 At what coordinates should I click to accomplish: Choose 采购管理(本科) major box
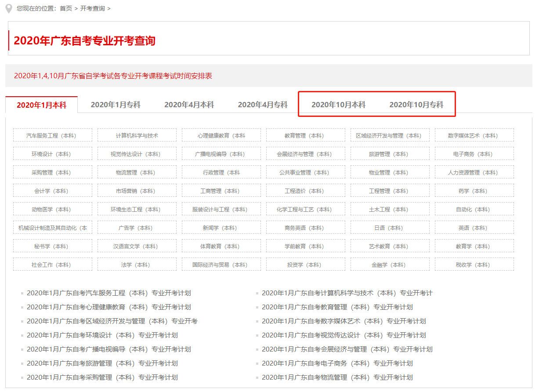(x=53, y=172)
